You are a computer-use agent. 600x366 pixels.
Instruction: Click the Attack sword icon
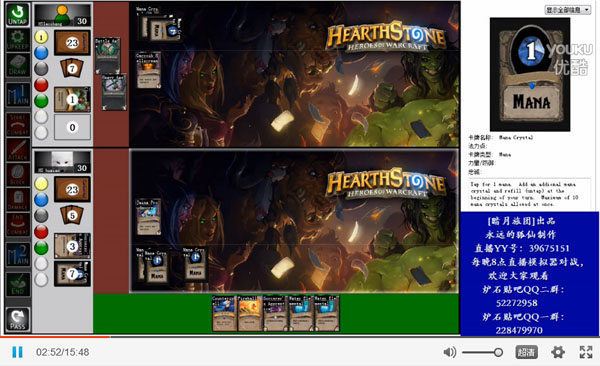click(18, 150)
